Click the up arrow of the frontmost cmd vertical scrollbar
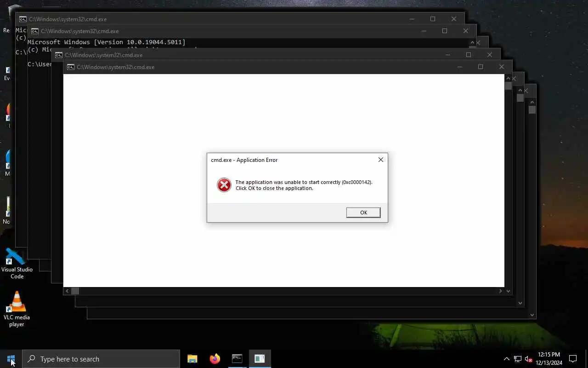 click(508, 78)
